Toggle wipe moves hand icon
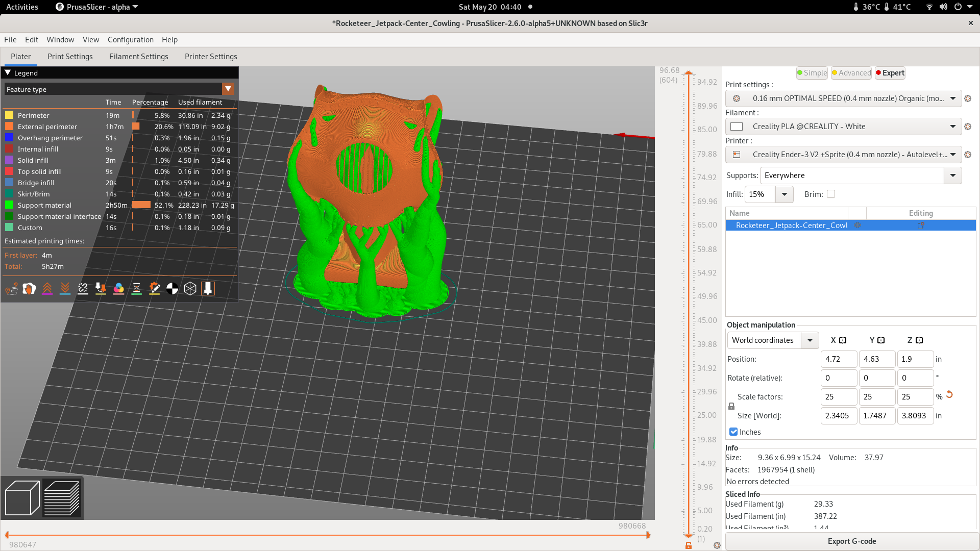The image size is (980, 551). pyautogui.click(x=29, y=289)
